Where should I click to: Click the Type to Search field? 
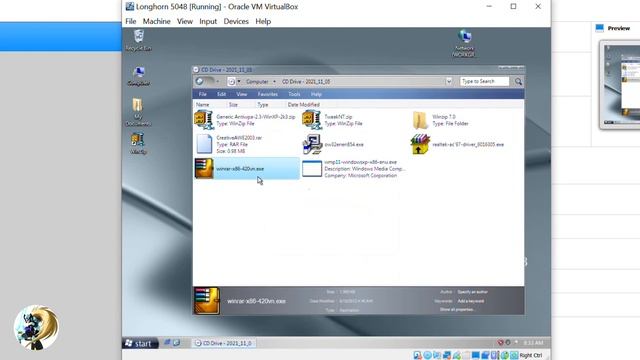coord(484,82)
